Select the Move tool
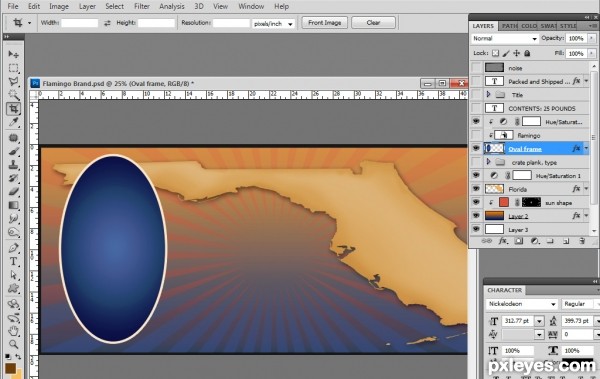600x379 pixels. coord(13,54)
